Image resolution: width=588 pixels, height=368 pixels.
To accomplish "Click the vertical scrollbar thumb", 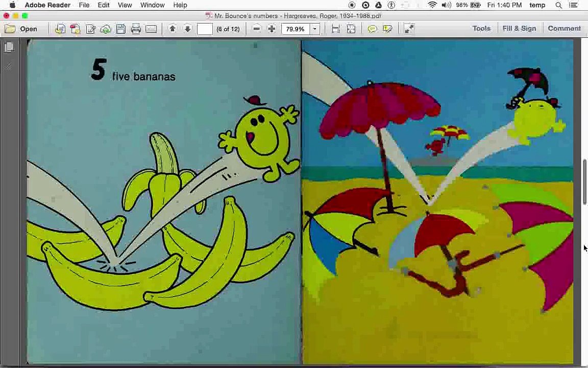I will [x=584, y=182].
